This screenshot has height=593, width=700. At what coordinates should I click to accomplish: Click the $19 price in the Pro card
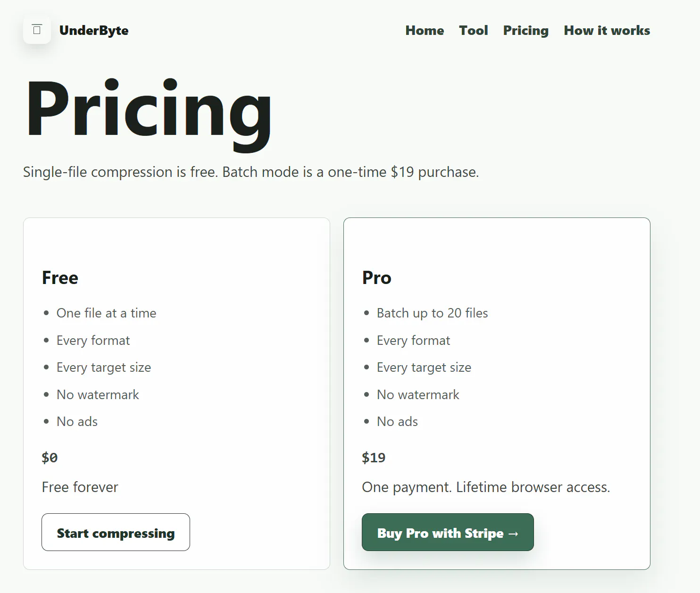pyautogui.click(x=374, y=458)
